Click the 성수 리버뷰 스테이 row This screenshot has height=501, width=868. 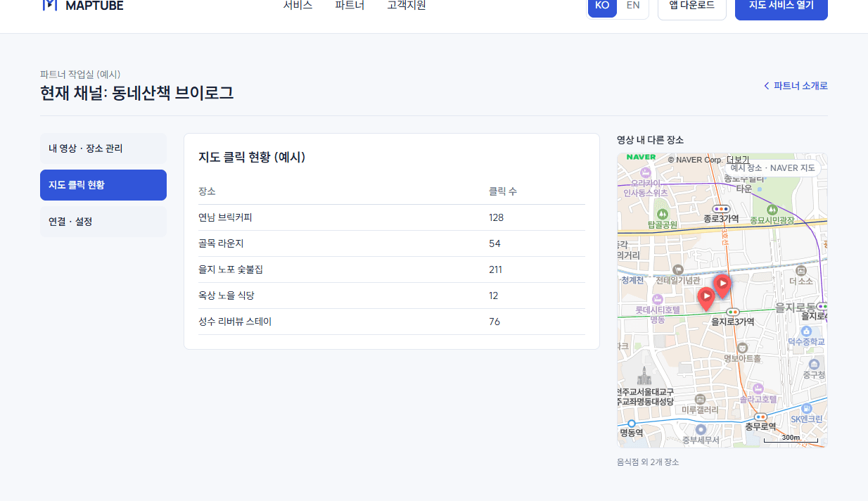[392, 322]
